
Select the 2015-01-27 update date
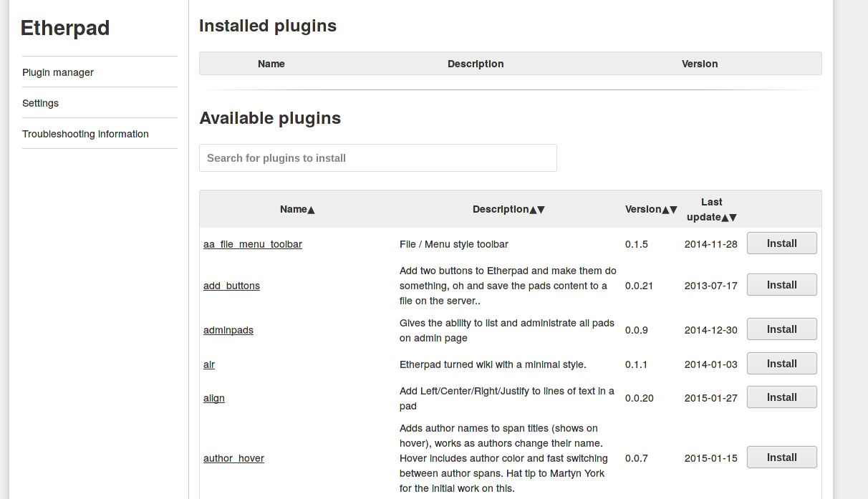(711, 398)
